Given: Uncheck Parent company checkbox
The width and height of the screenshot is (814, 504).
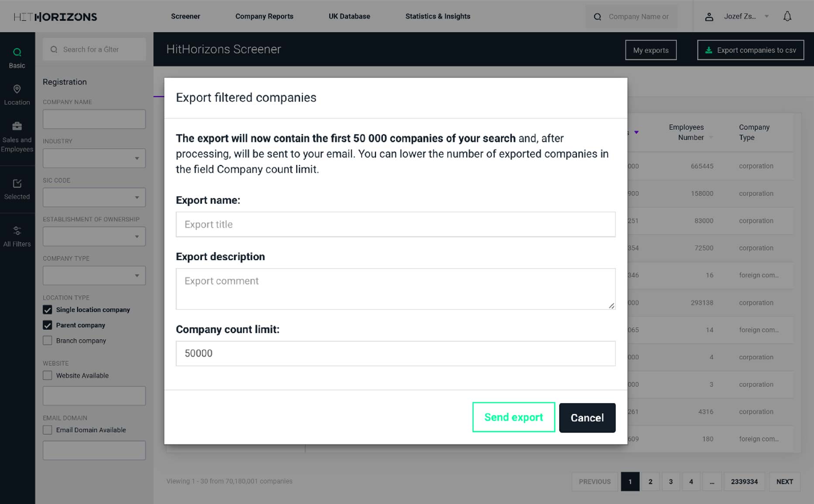Looking at the screenshot, I should pos(48,325).
